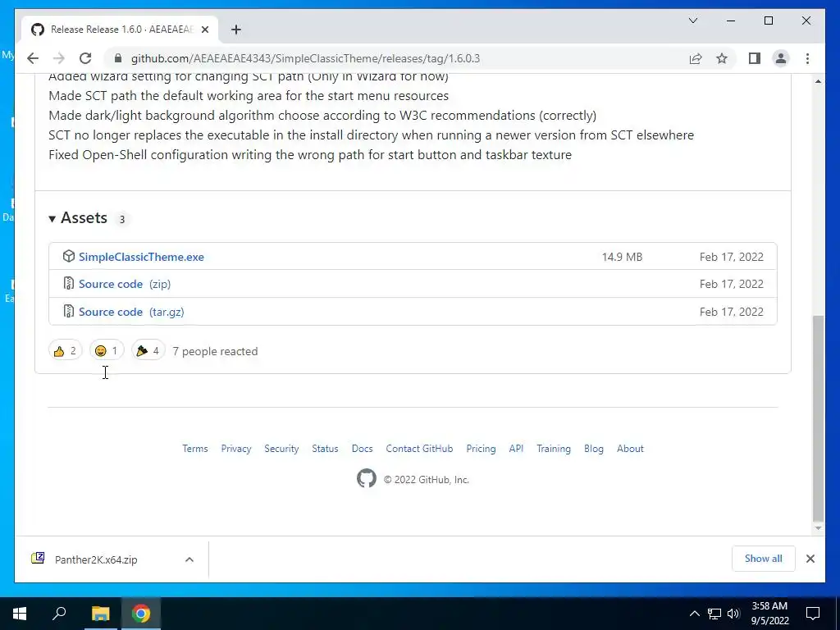
Task: Open the Windows Start menu
Action: [x=20, y=614]
